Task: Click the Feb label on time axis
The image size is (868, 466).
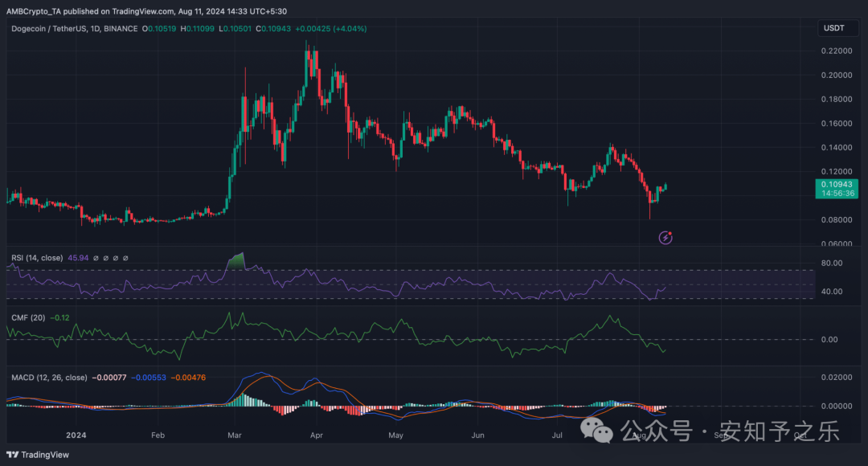Action: click(x=158, y=435)
